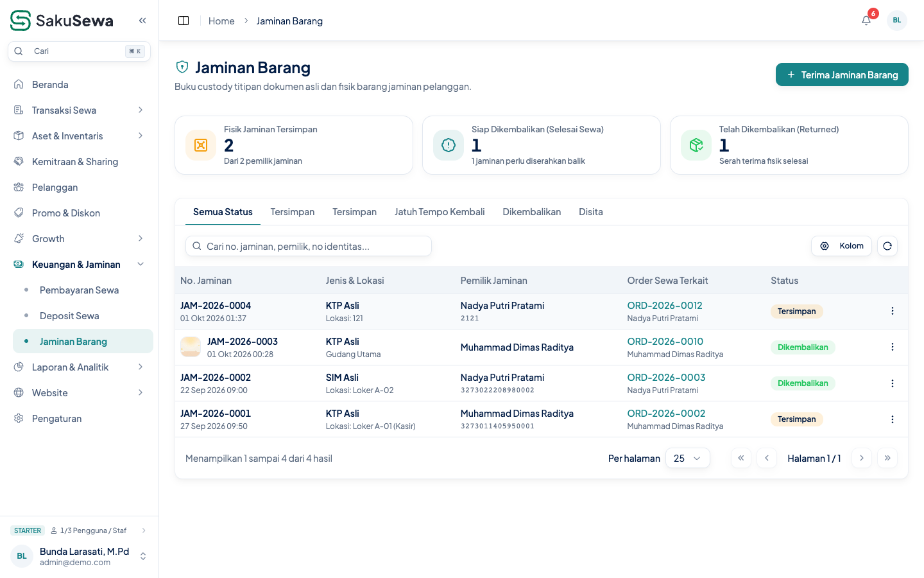Open row actions for JAM-2026-0002
Screen dimensions: 924x578
(x=893, y=383)
